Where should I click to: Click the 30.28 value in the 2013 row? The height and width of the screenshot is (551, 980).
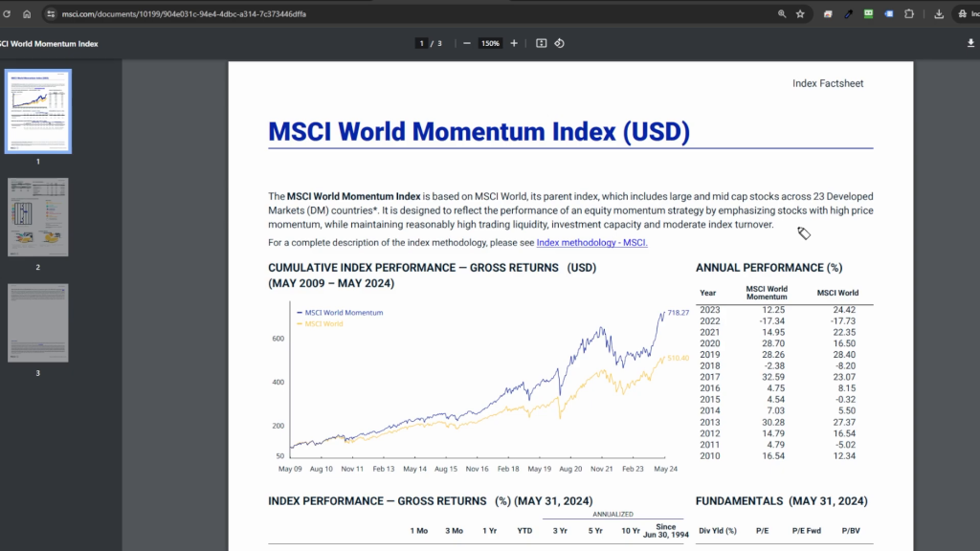[x=773, y=422]
